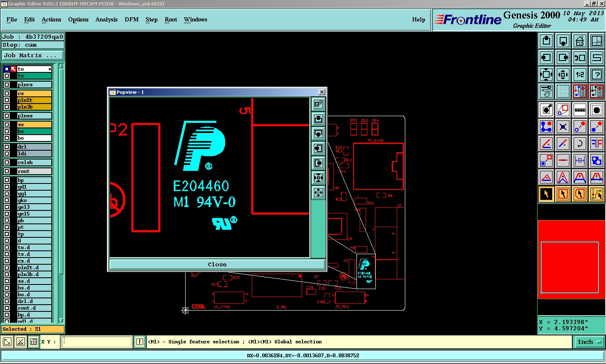
Task: Click the angle line edit icon
Action: 546,143
